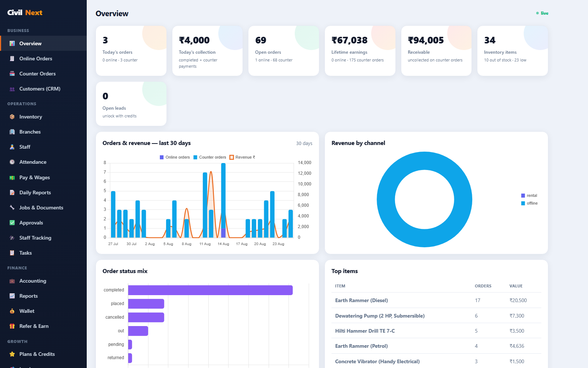This screenshot has height=368, width=588.
Task: Click the Counter Orders shop icon
Action: click(x=12, y=74)
